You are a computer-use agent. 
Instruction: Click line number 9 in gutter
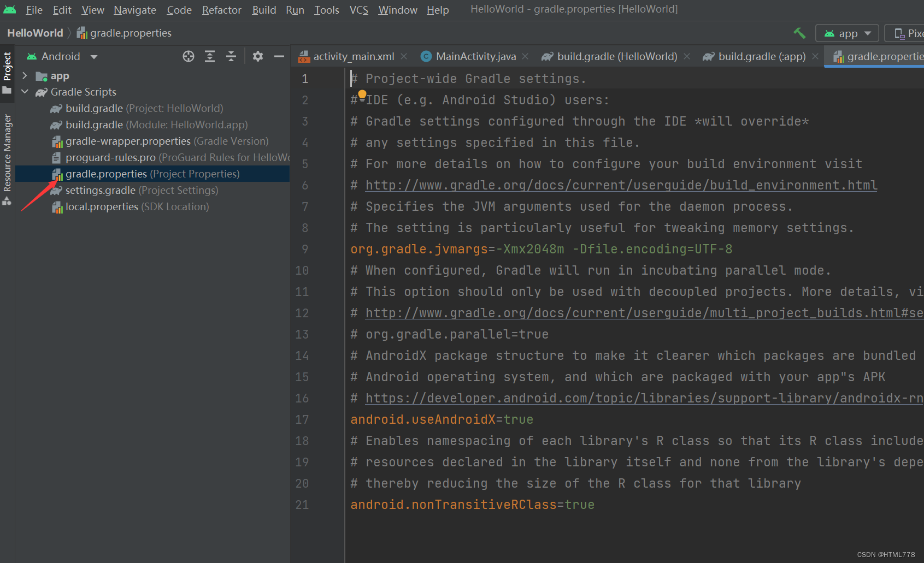pos(305,250)
